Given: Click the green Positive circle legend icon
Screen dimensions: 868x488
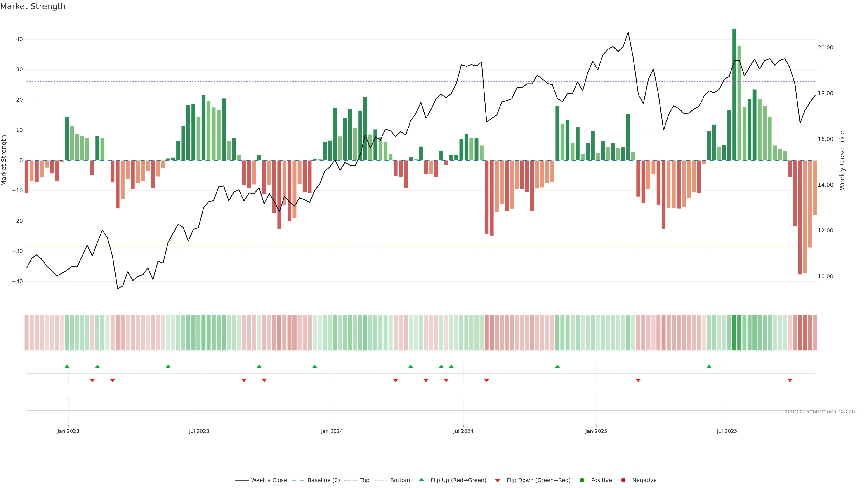Looking at the screenshot, I should [582, 480].
